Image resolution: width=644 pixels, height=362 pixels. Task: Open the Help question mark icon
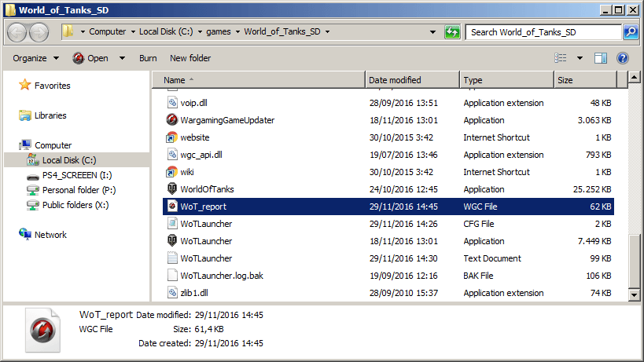(x=622, y=58)
